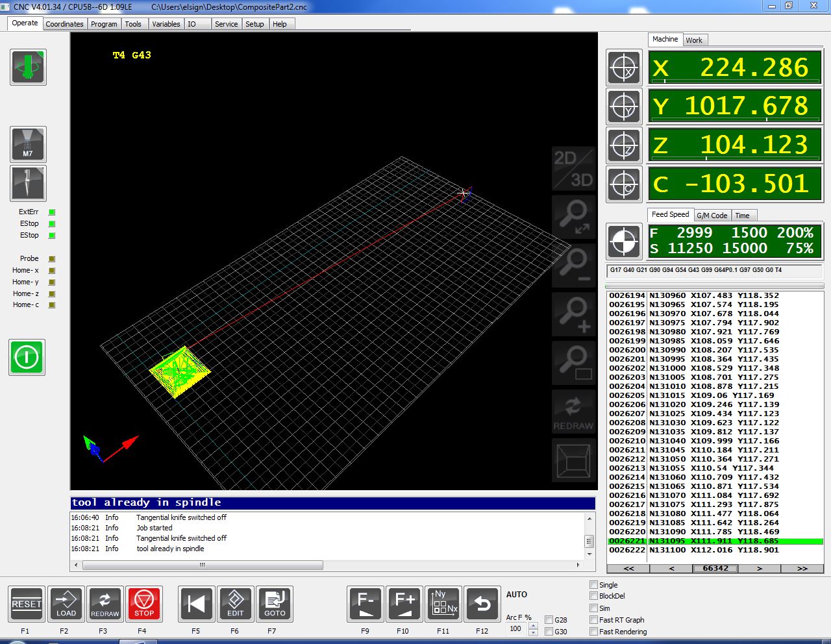Click the STOP button icon
The image size is (831, 644).
point(144,604)
